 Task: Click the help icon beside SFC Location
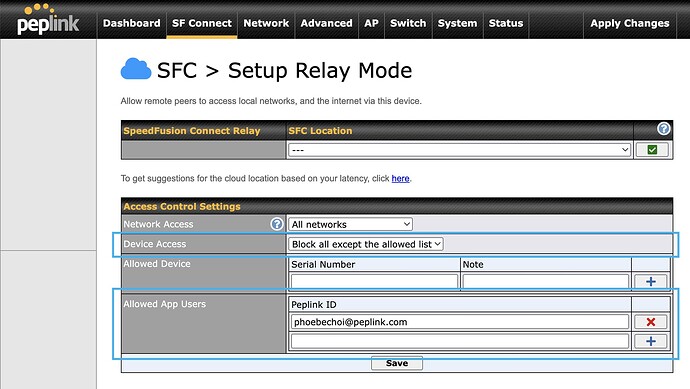coord(664,129)
